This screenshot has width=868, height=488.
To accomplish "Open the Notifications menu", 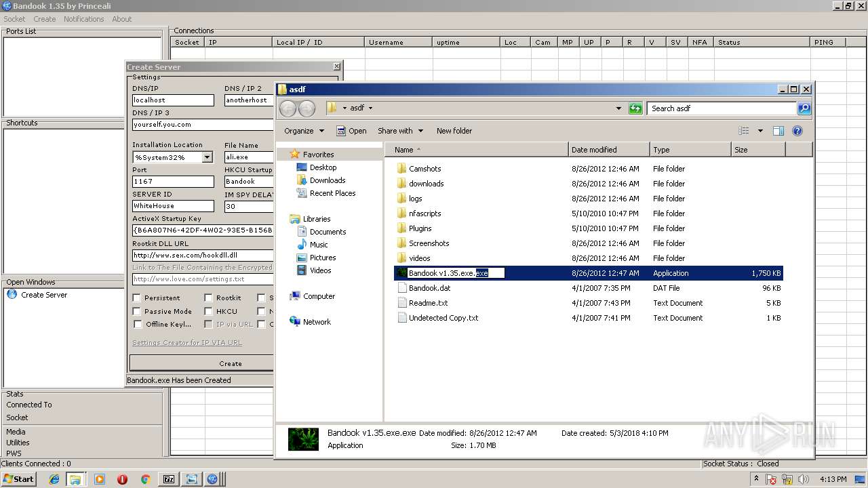I will [x=84, y=19].
